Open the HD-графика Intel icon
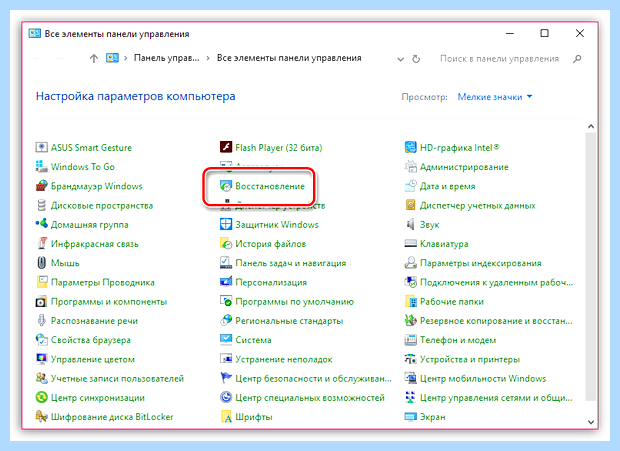This screenshot has height=451, width=620. point(411,147)
